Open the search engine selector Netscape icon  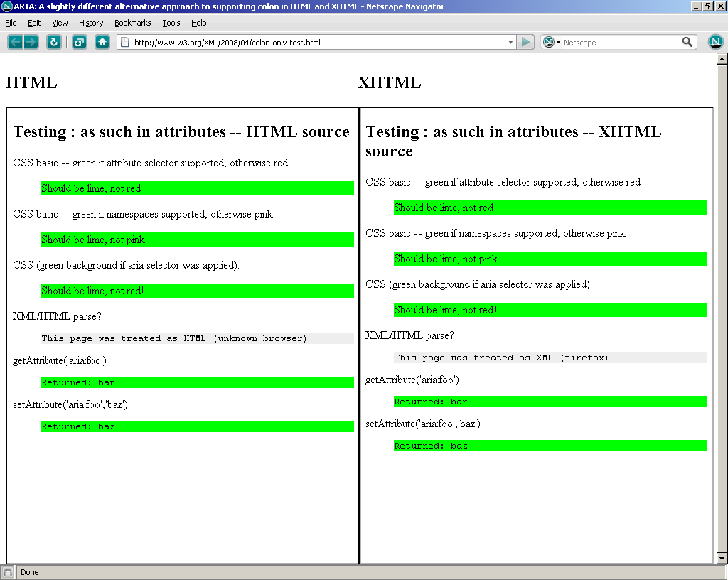pyautogui.click(x=551, y=42)
